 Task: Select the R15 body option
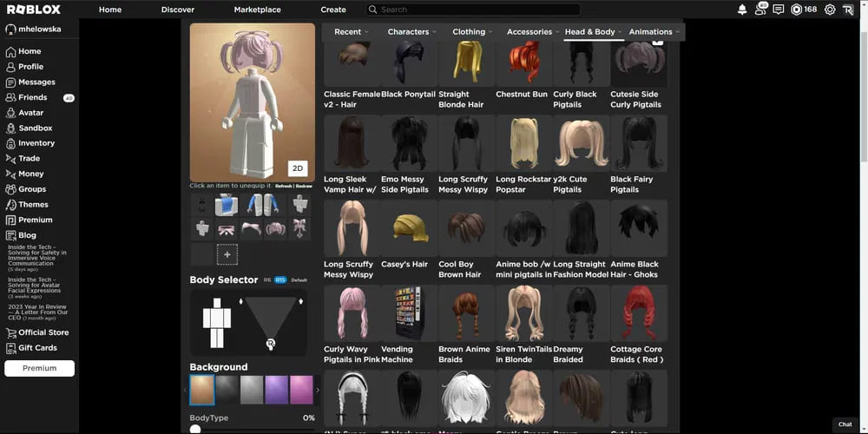tap(280, 280)
